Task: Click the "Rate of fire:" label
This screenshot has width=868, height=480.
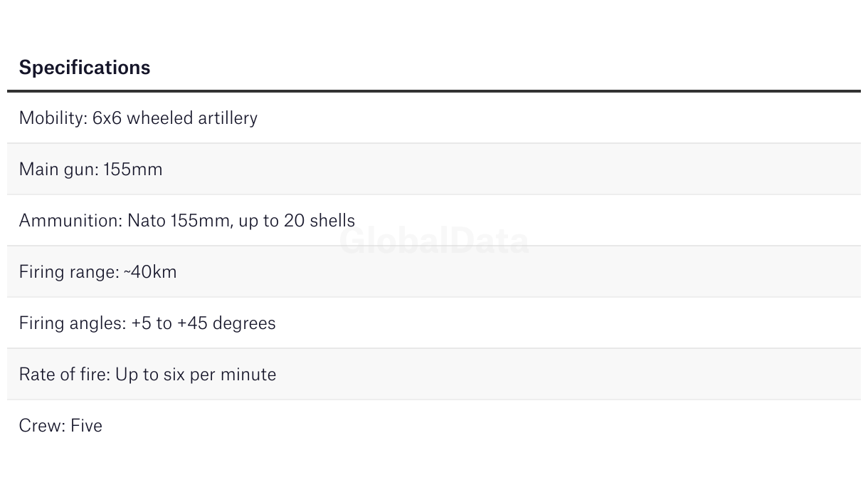Action: tap(64, 375)
